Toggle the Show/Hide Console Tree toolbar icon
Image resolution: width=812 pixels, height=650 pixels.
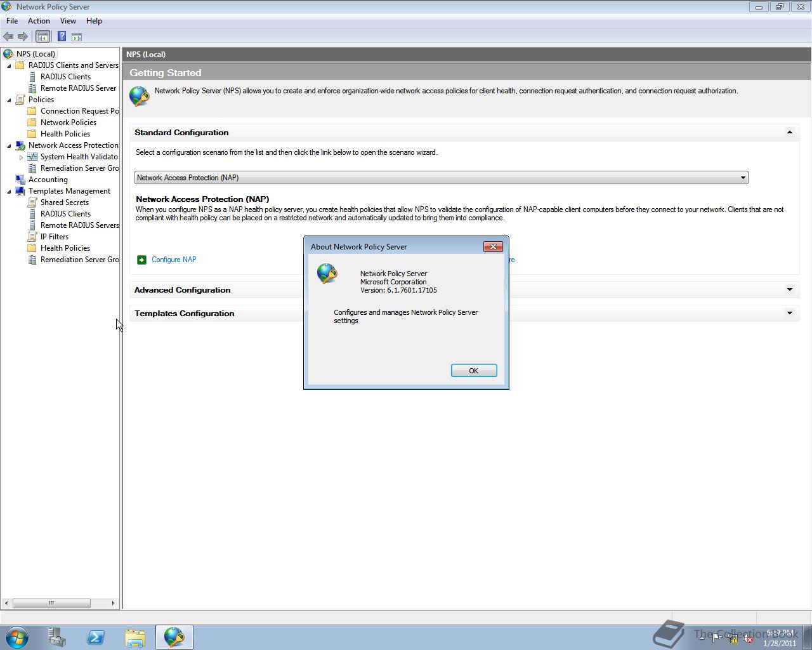43,37
